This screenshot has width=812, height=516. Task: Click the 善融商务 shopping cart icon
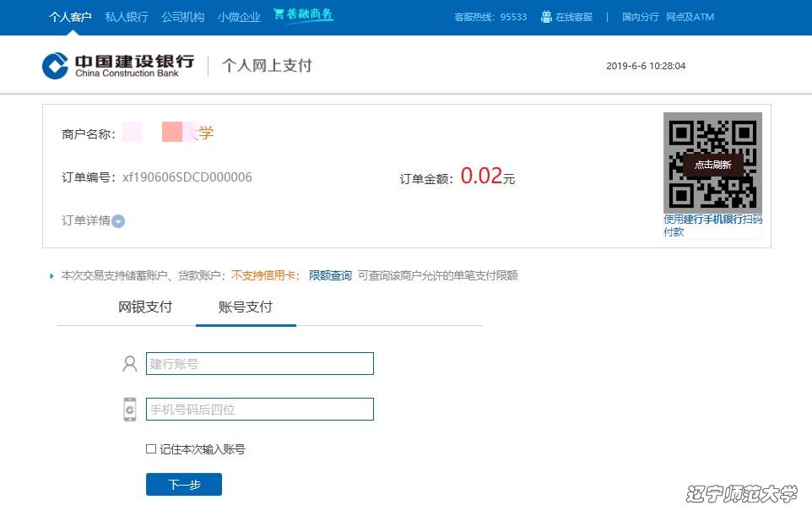coord(279,15)
